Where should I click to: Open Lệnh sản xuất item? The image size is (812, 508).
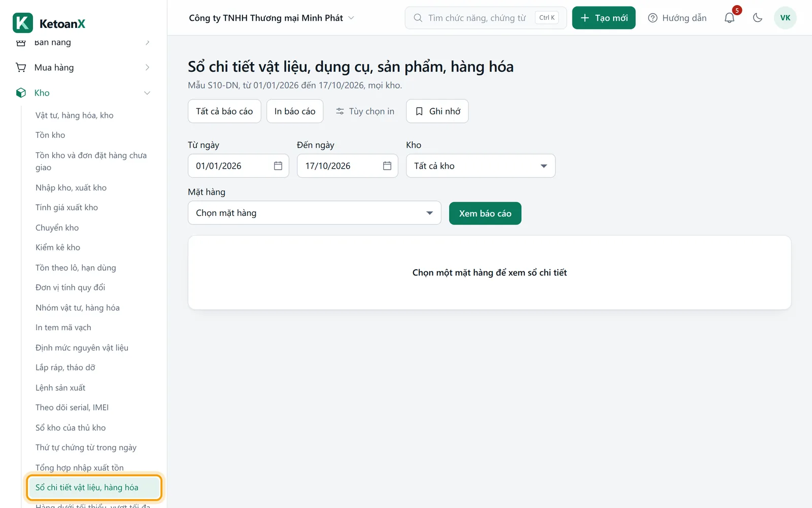(x=60, y=388)
